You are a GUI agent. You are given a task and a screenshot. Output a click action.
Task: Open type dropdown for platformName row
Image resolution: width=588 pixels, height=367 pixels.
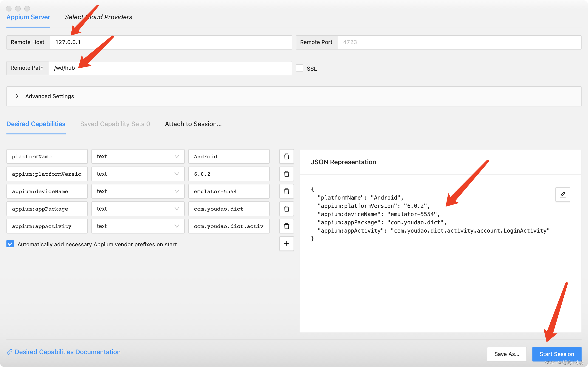[138, 157]
